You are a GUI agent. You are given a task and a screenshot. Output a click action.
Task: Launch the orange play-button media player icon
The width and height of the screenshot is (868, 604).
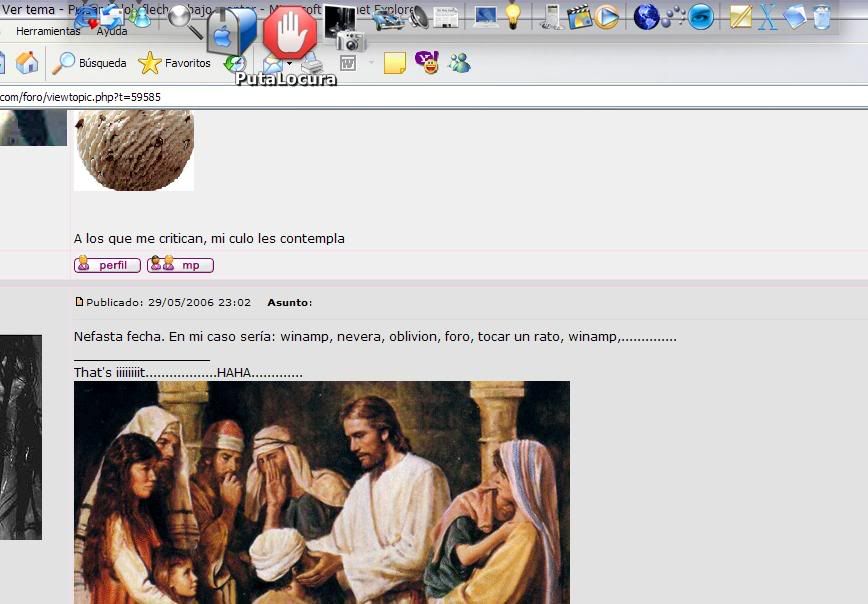[607, 17]
